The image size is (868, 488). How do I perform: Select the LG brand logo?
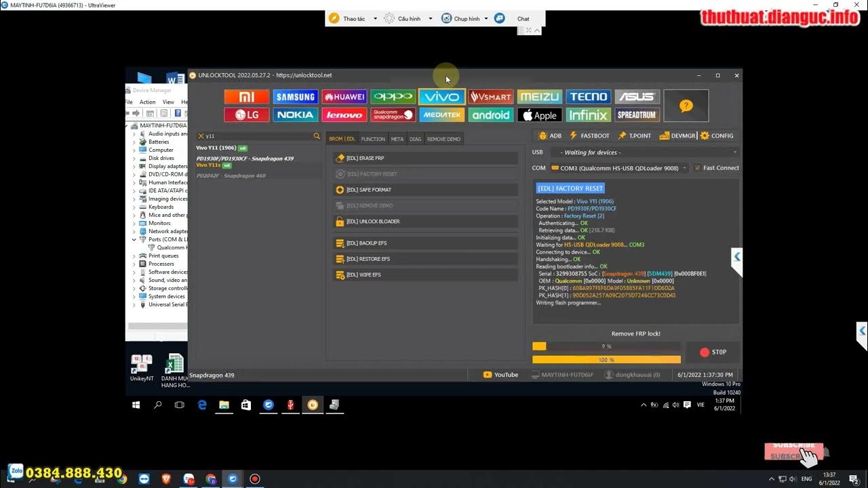pyautogui.click(x=247, y=115)
